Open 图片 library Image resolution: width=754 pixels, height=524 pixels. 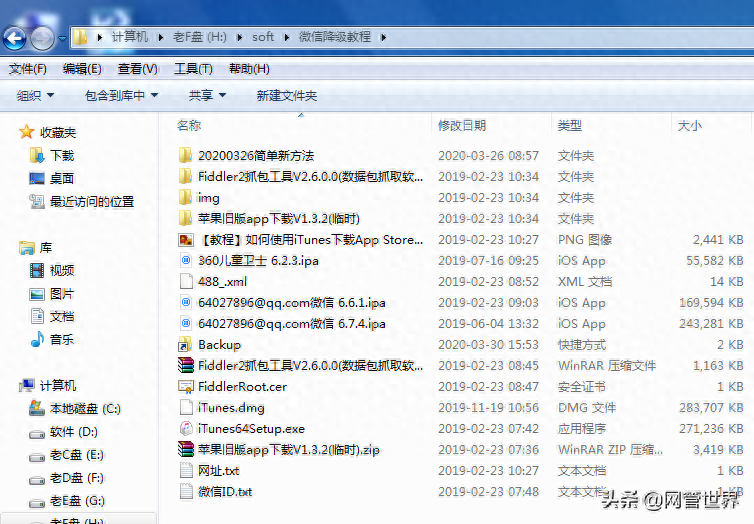(52, 293)
